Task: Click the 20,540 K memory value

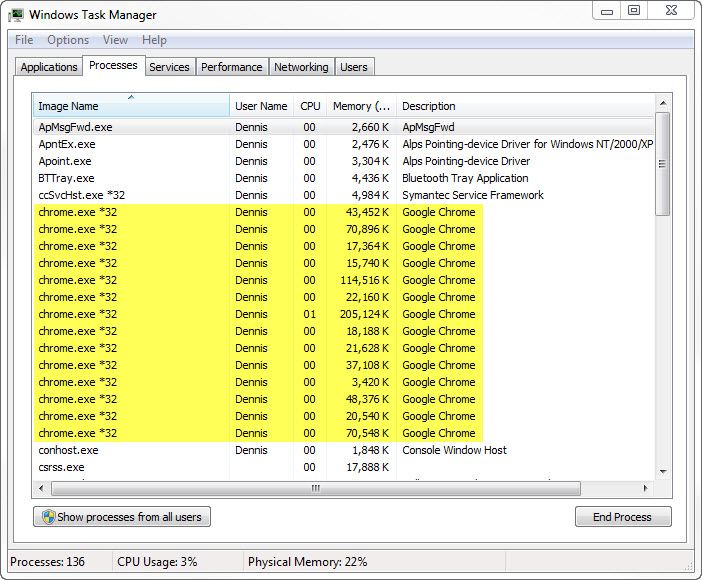Action: [367, 416]
